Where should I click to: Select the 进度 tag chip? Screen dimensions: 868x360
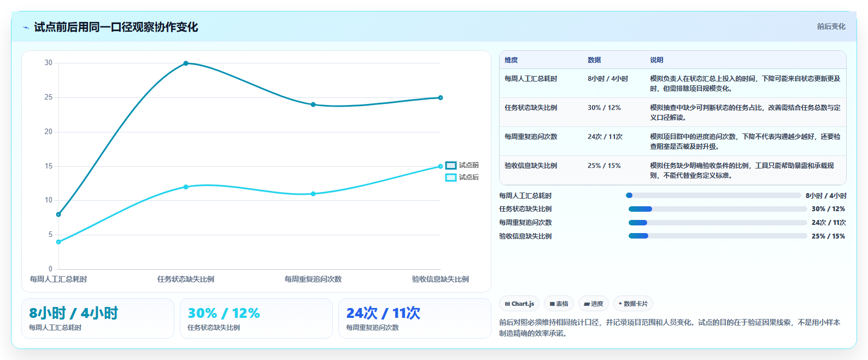[594, 304]
